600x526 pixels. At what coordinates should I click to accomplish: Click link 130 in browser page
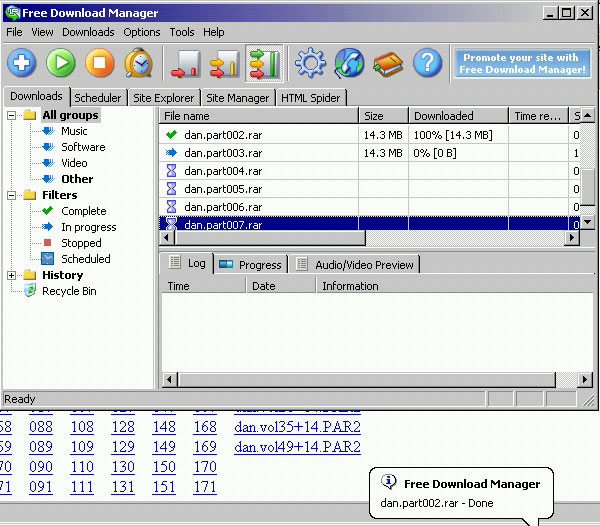[123, 467]
